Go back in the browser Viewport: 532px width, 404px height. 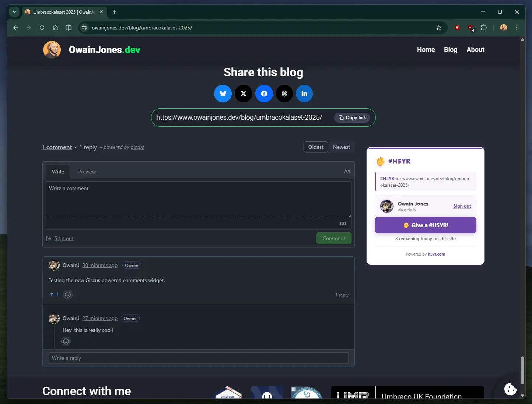(15, 28)
